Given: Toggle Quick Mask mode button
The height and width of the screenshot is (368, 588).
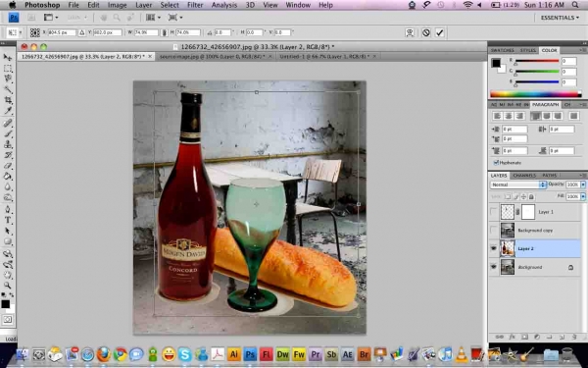Looking at the screenshot, I should (x=8, y=320).
